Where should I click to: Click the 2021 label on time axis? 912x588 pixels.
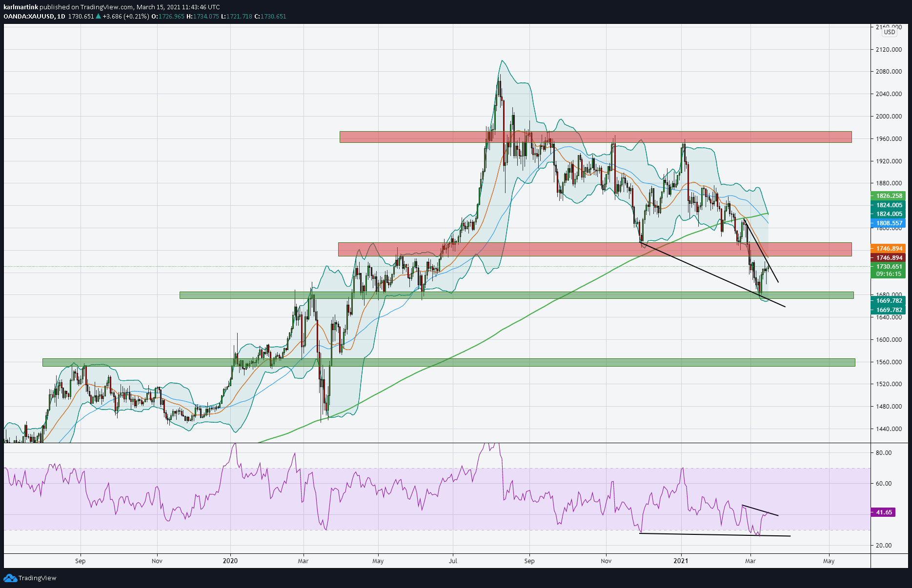tap(681, 561)
